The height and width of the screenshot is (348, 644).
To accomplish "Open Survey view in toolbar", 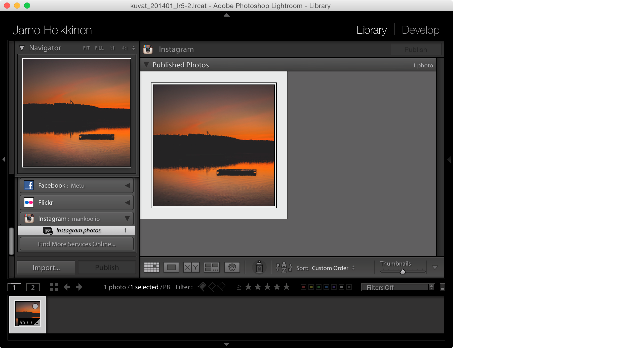I will (x=212, y=267).
